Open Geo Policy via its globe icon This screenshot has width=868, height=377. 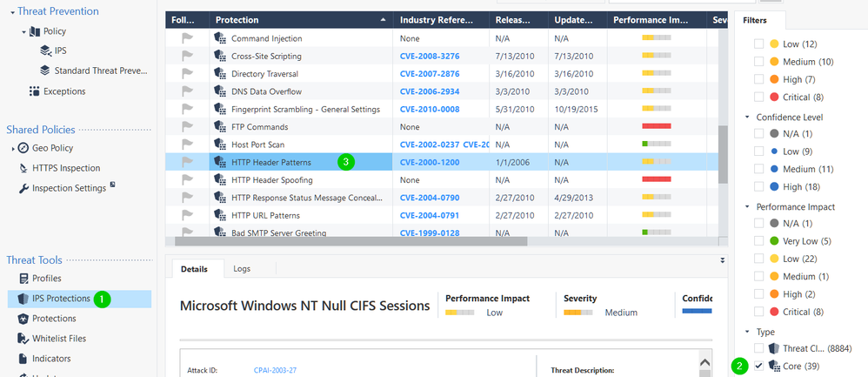point(23,148)
